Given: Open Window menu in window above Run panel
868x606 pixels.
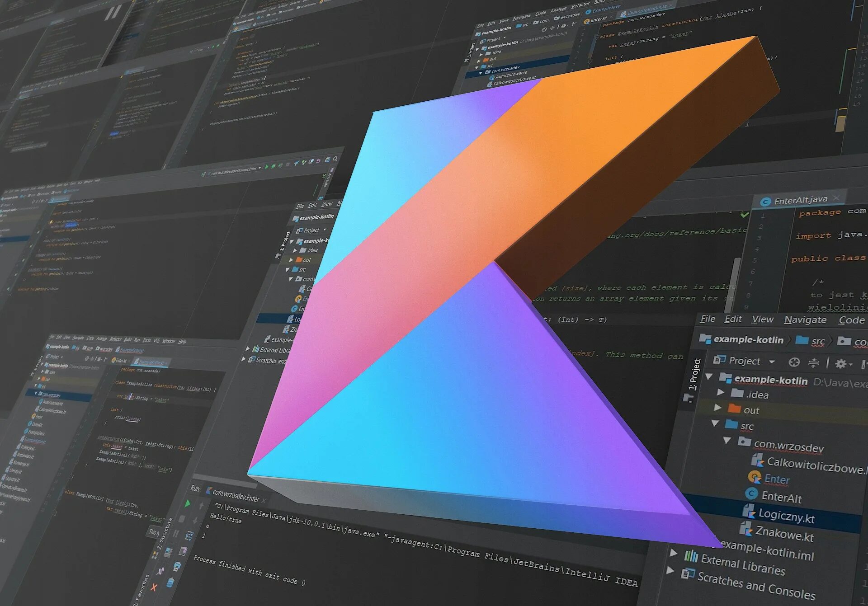Looking at the screenshot, I should pos(169,341).
